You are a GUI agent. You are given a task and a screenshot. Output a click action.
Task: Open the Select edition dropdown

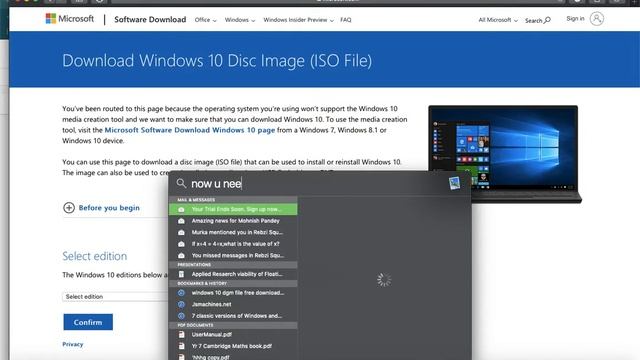click(x=116, y=296)
